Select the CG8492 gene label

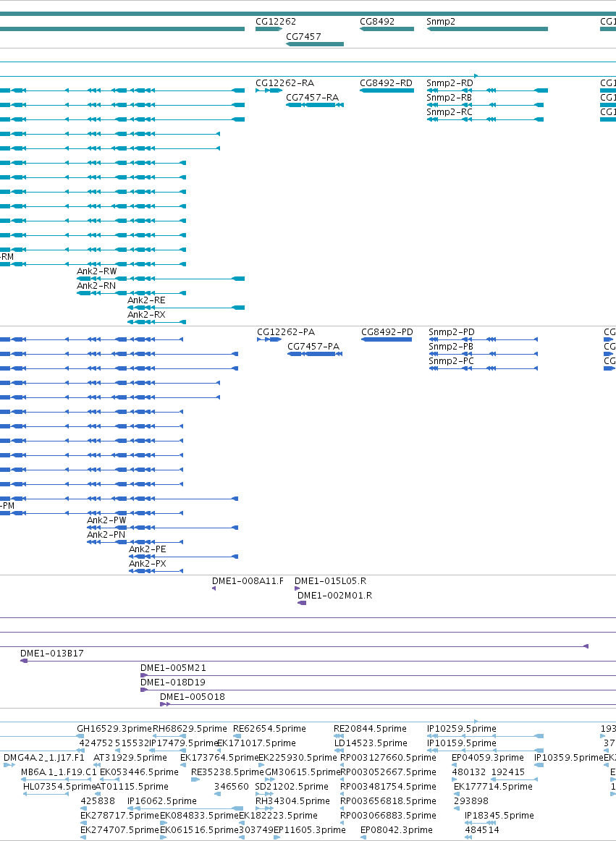click(377, 22)
